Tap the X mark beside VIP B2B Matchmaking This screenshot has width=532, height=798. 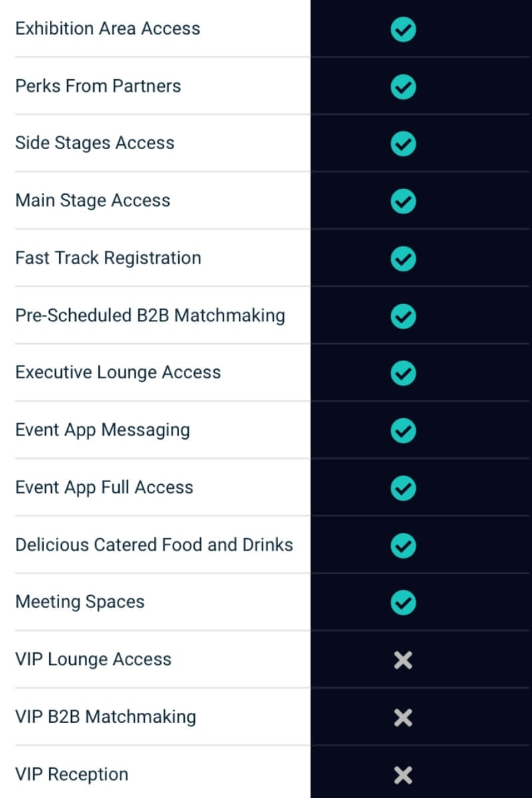403,718
